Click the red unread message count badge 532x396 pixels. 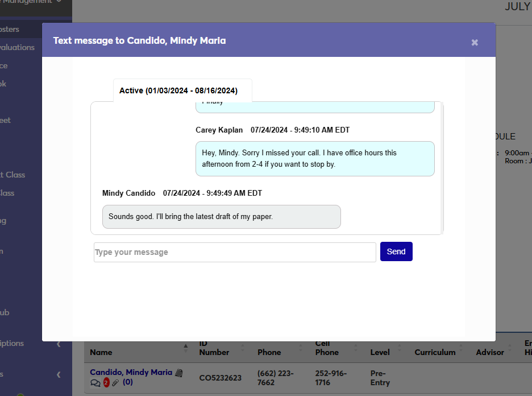(x=106, y=382)
